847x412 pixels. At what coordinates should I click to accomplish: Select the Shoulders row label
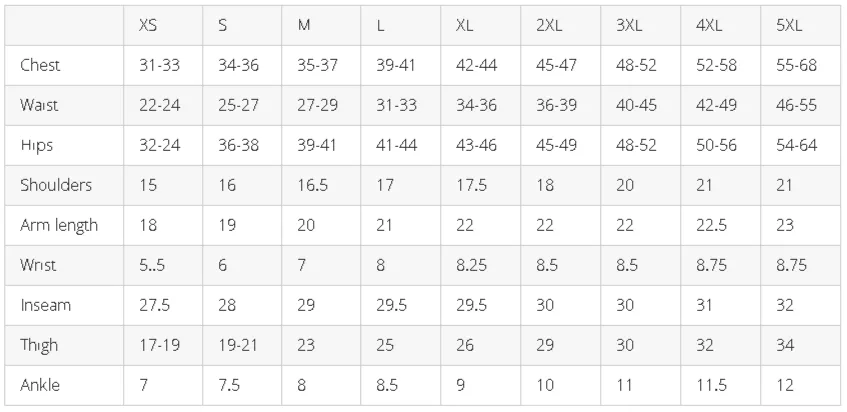56,185
